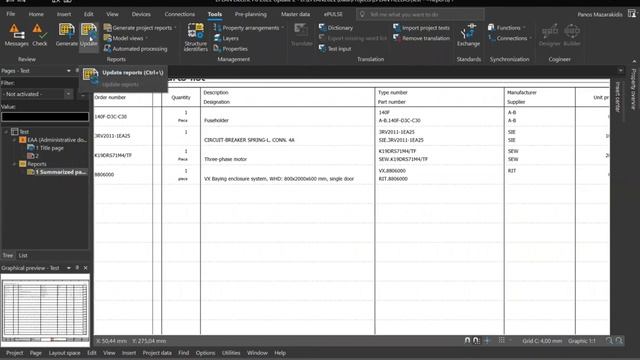The height and width of the screenshot is (360, 640).
Task: Toggle design mode snap icon in status bar
Action: point(467,340)
